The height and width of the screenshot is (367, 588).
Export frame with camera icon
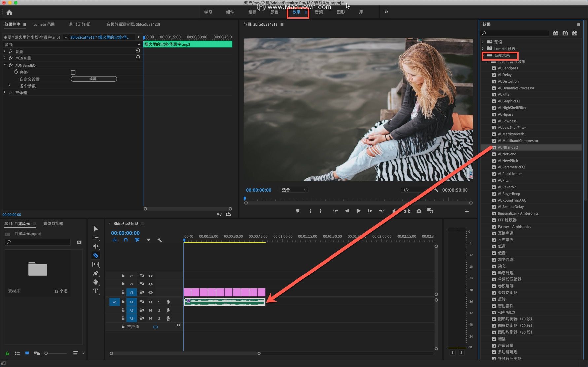[419, 211]
